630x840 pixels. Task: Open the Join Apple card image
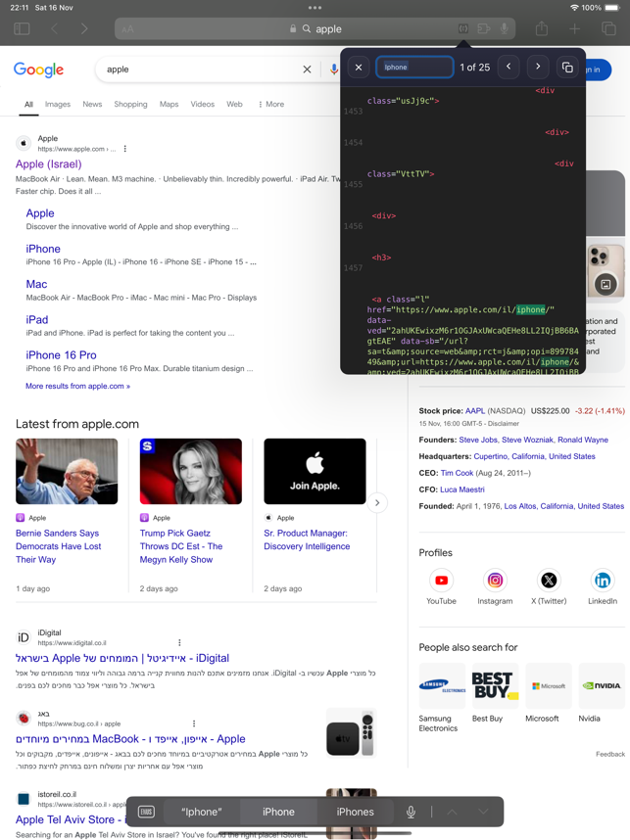click(315, 472)
